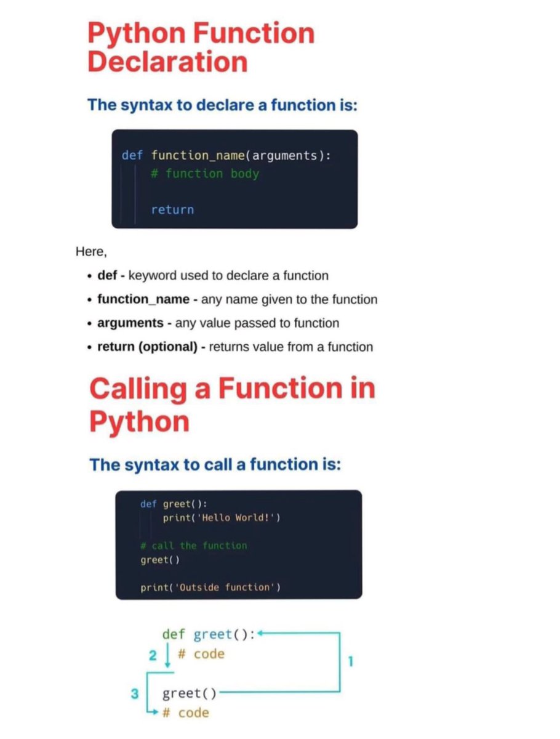Viewport: 560px width, 739px height.
Task: Click the "def function_name(arguments):" code line
Action: (x=226, y=155)
